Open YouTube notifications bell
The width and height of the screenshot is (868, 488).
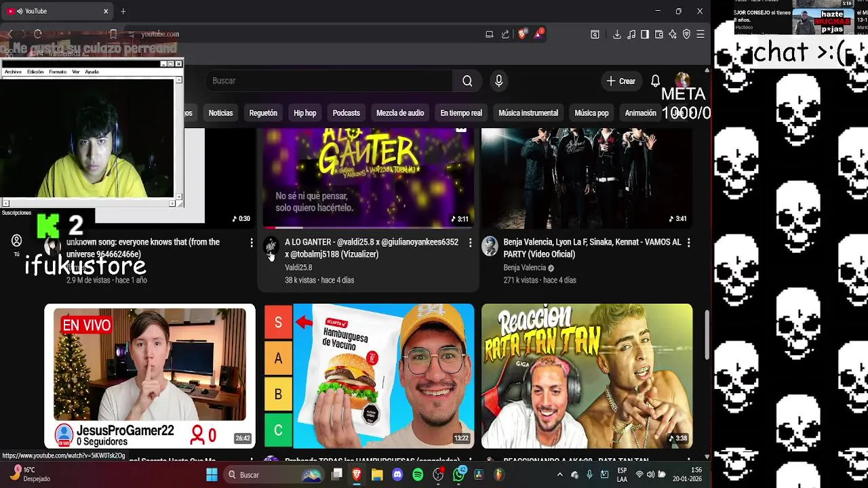tap(655, 81)
